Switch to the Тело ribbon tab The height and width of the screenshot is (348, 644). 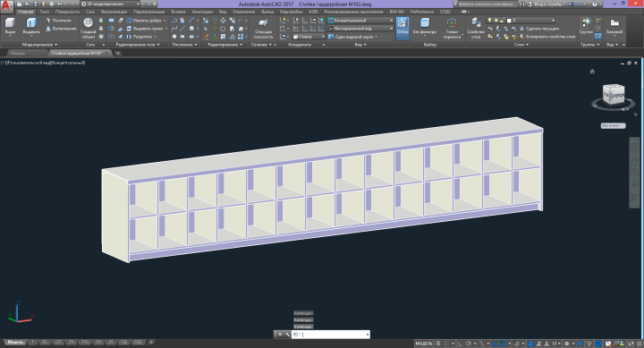(x=45, y=12)
